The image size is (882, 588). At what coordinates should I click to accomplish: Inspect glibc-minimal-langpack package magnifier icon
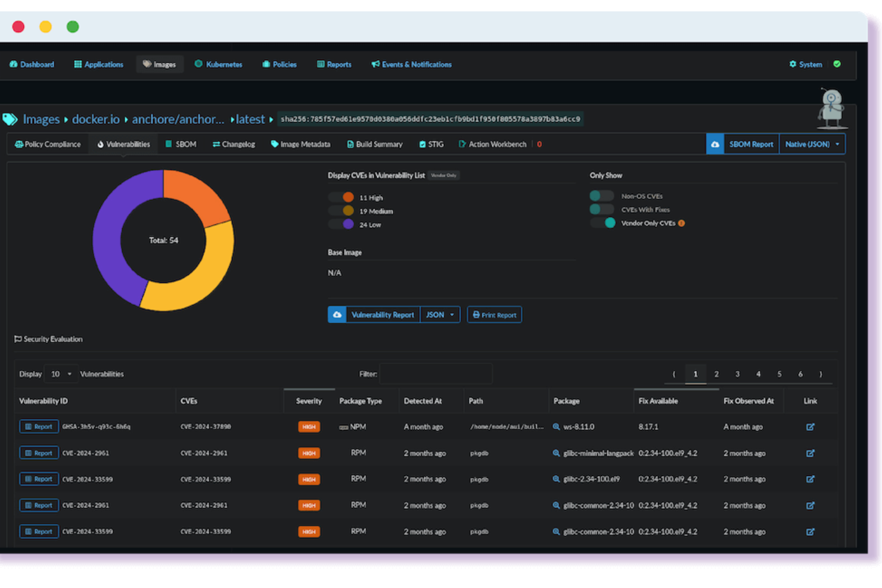(x=556, y=453)
